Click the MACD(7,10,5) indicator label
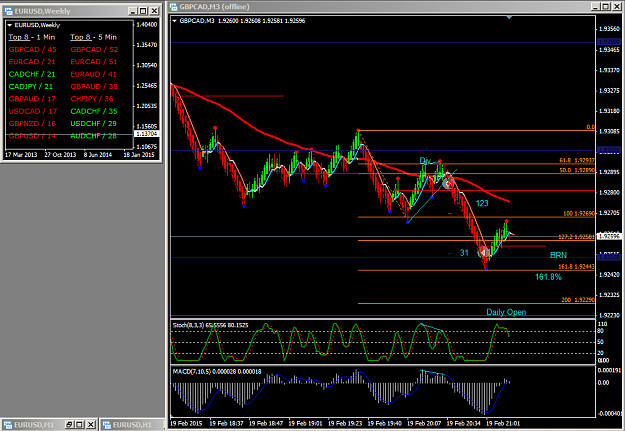The width and height of the screenshot is (625, 431). click(x=217, y=371)
